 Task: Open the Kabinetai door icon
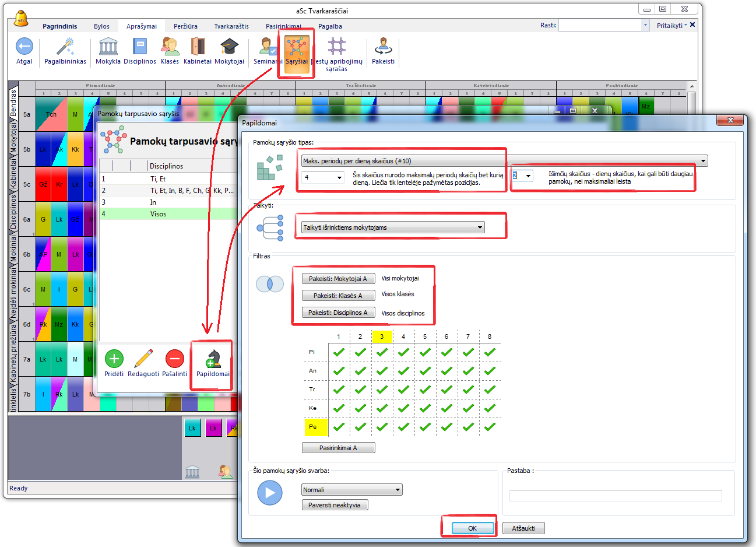(x=198, y=47)
